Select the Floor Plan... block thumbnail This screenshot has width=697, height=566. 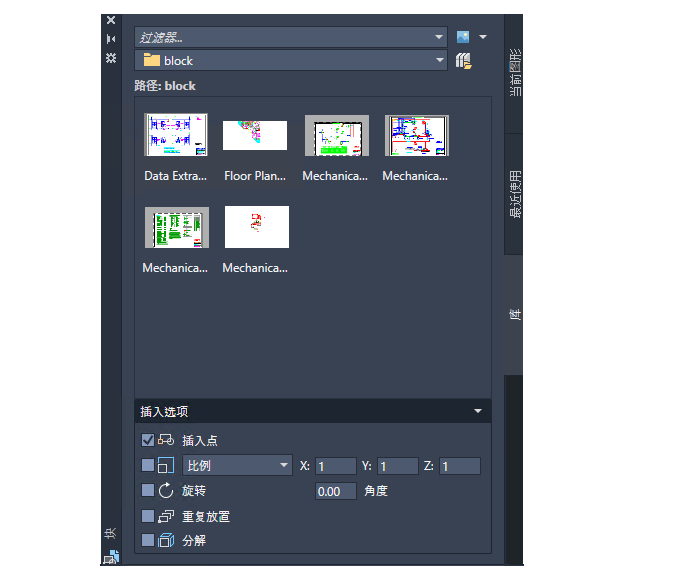coord(255,135)
